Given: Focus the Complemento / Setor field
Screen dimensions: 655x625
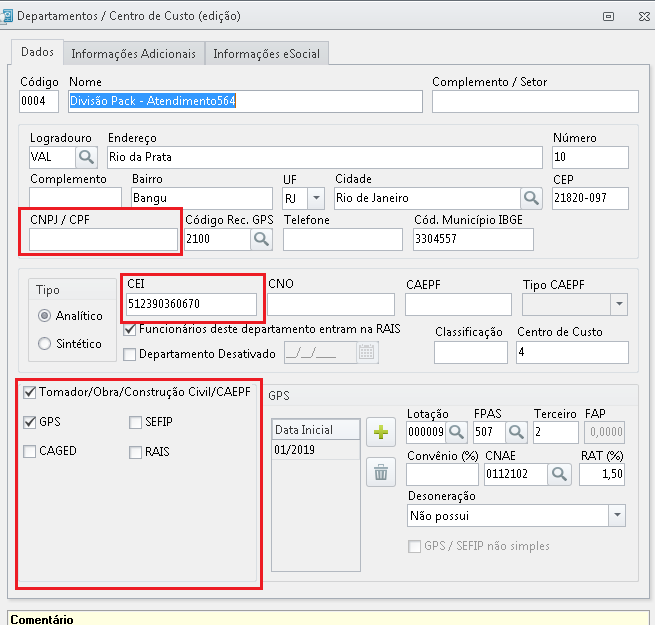Looking at the screenshot, I should coord(535,101).
